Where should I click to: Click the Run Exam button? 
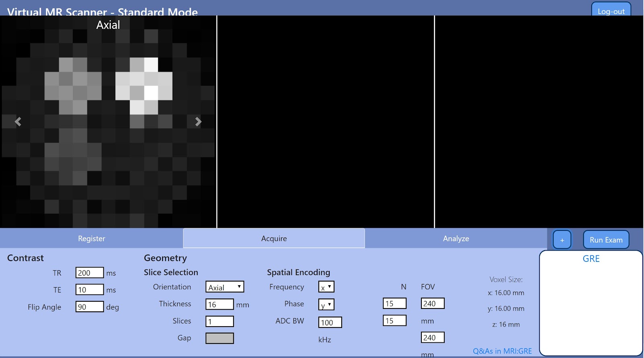(x=606, y=240)
